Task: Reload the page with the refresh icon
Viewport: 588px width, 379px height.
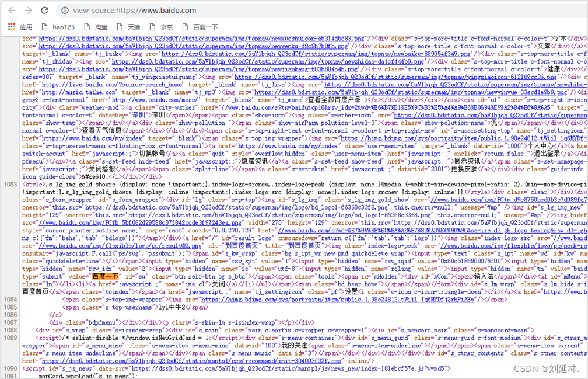Action: 45,10
